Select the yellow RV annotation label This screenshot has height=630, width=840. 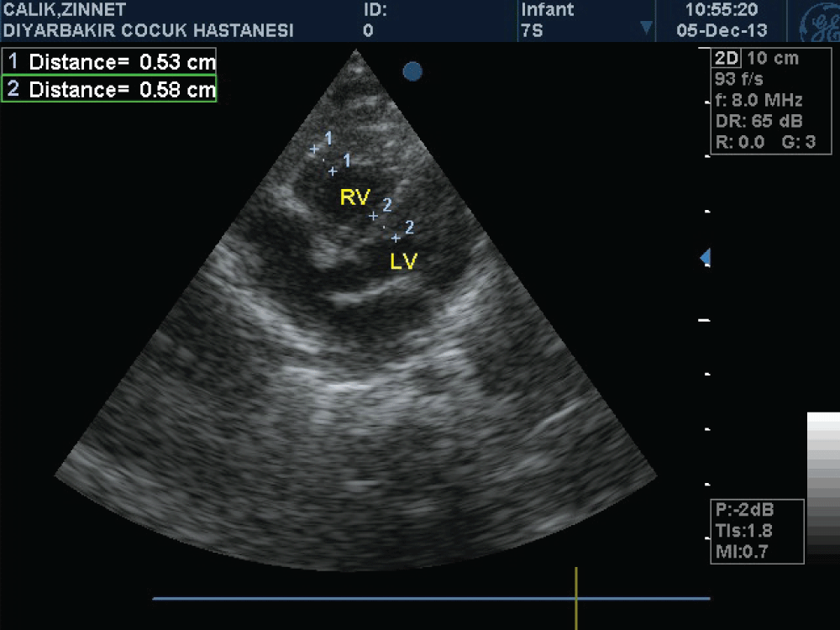coord(354,197)
